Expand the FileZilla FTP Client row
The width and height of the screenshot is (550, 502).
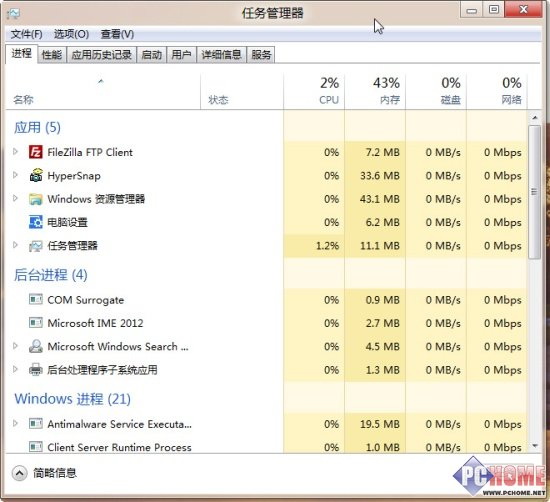click(x=15, y=152)
